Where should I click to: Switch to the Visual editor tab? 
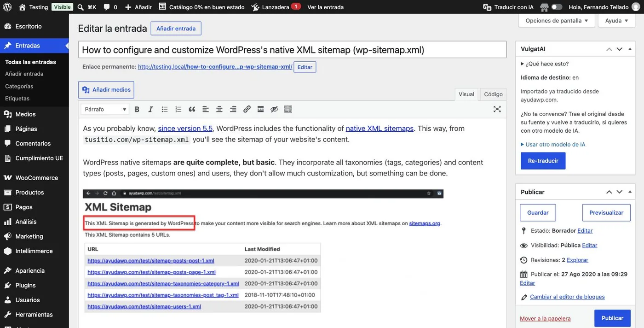(466, 94)
